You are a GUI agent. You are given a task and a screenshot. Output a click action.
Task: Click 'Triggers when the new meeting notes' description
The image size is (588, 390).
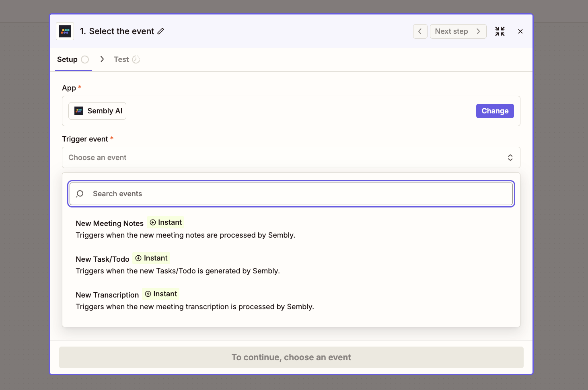click(x=185, y=235)
